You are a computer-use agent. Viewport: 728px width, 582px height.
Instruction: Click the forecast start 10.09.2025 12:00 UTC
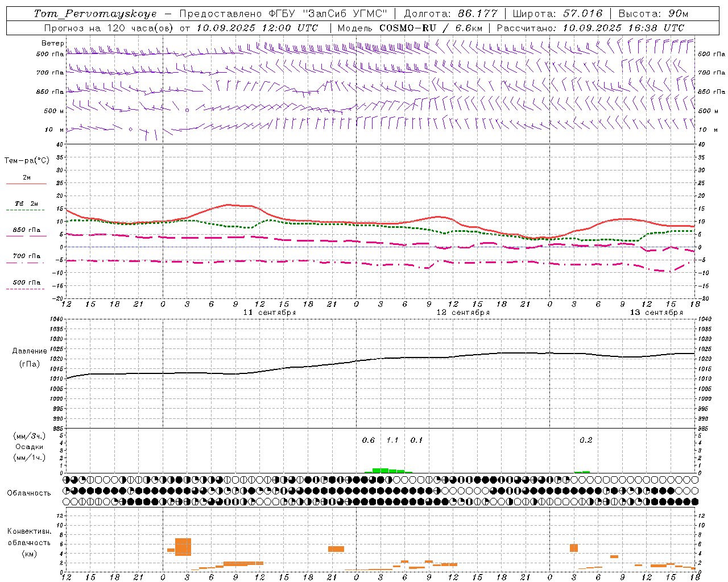coord(257,28)
